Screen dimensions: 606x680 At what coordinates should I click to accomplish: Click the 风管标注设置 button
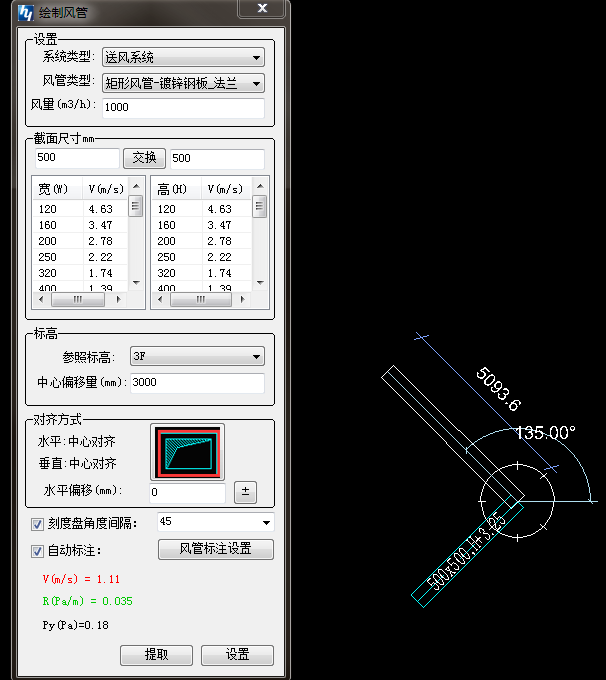coord(216,549)
